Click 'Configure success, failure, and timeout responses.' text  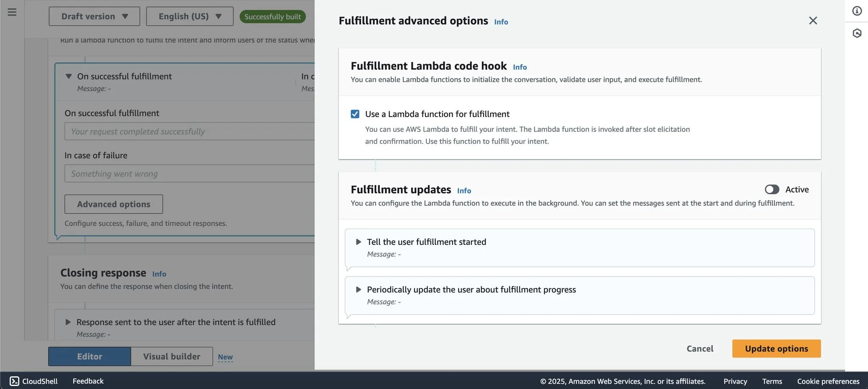(x=145, y=223)
